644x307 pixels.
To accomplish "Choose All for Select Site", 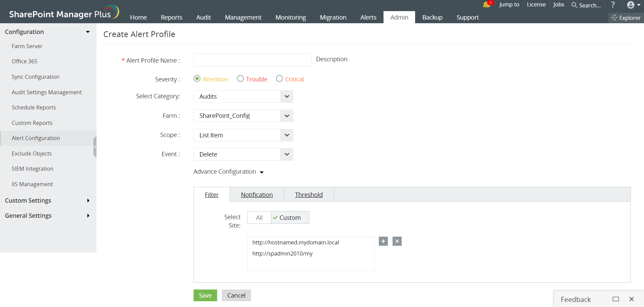I will click(259, 218).
